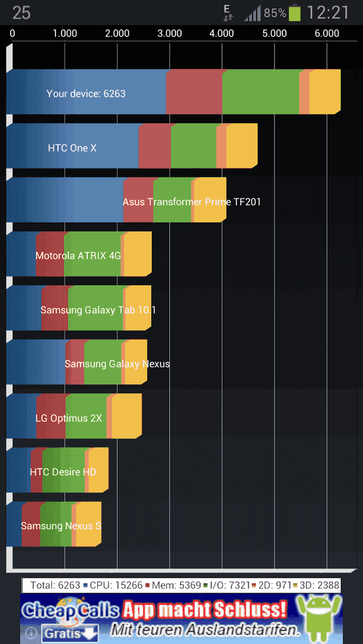Select the Samsung Nexus S bar label
Image resolution: width=363 pixels, height=644 pixels.
click(x=61, y=526)
